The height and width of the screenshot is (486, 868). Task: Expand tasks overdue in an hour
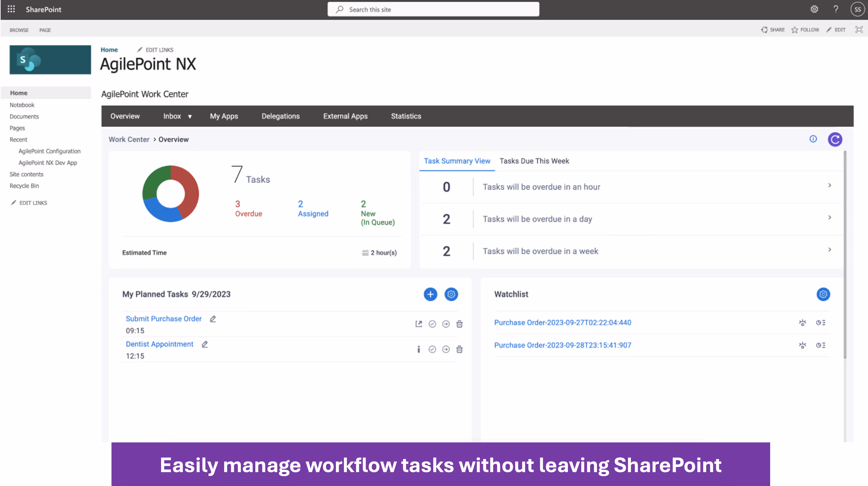point(830,185)
